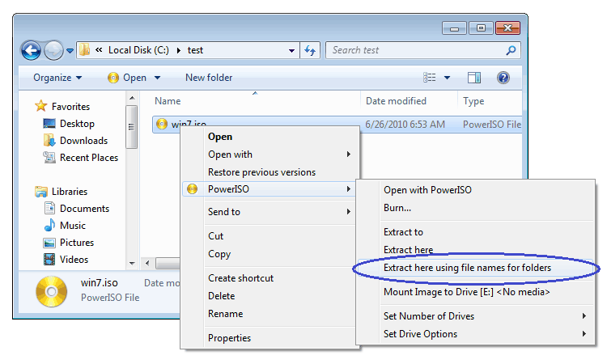Expand the address bar history dropdown

pyautogui.click(x=291, y=51)
